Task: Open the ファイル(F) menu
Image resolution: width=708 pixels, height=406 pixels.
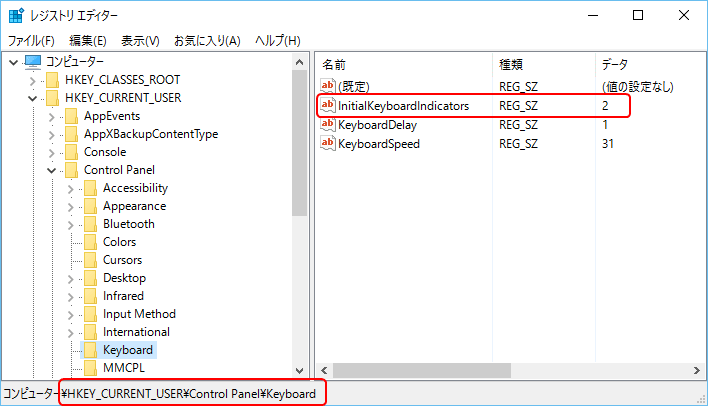Action: click(31, 41)
